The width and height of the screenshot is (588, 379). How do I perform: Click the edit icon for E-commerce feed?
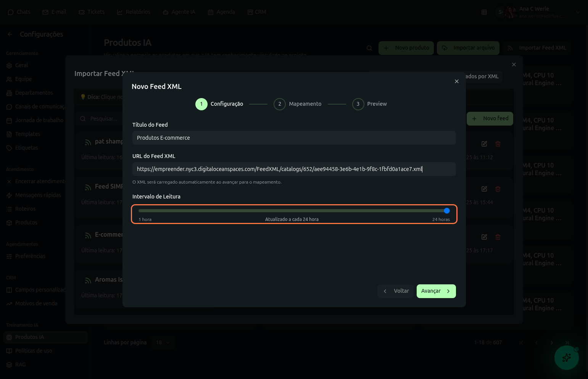484,237
